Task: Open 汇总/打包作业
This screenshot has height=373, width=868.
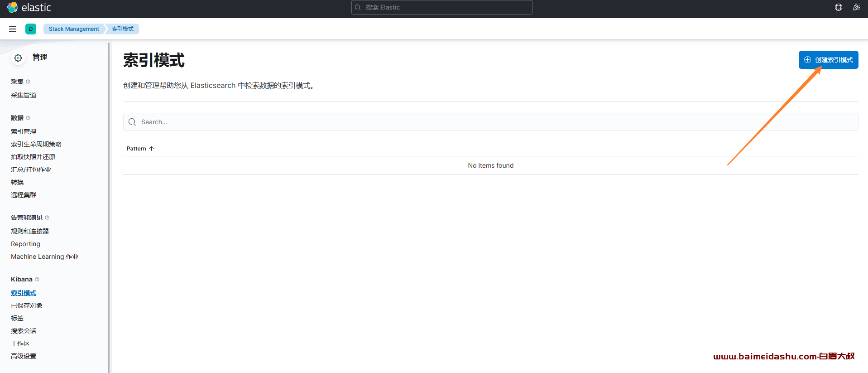Action: point(31,170)
